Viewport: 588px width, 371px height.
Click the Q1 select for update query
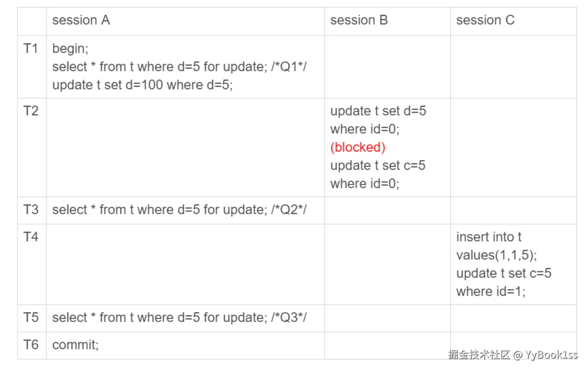pos(180,67)
